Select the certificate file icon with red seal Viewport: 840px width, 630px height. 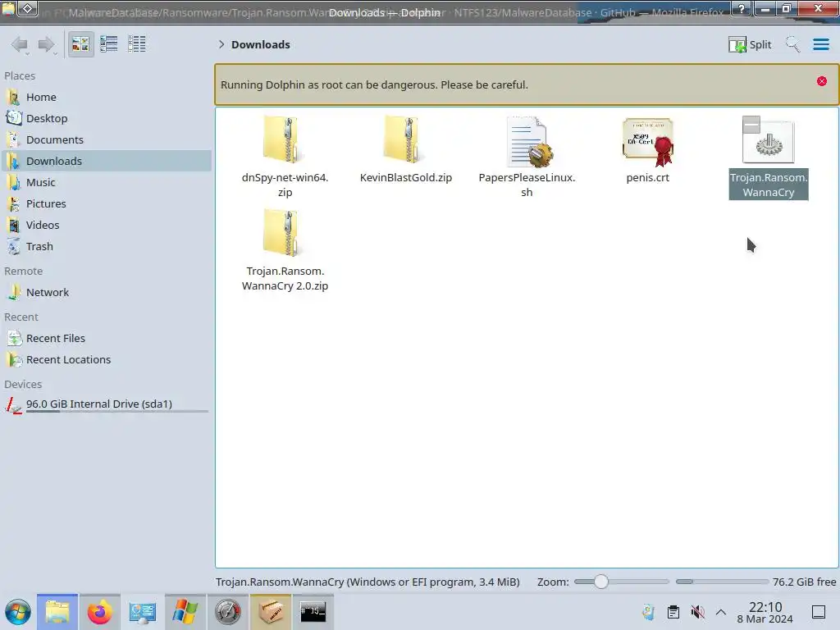(648, 142)
